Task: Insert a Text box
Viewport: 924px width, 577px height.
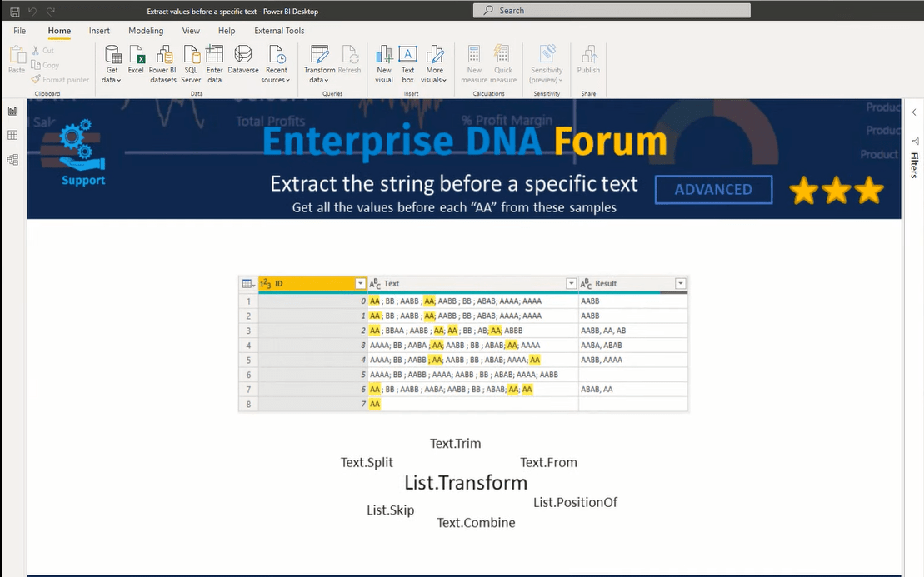Action: (407, 64)
